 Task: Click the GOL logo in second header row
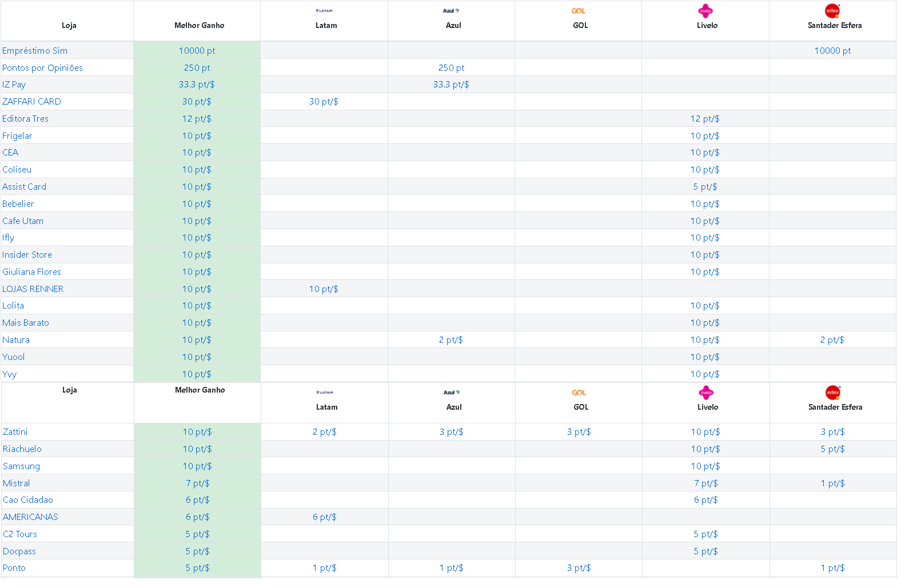(579, 393)
